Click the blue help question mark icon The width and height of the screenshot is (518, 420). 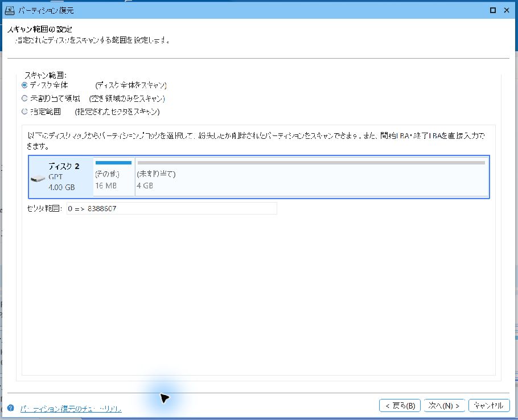(x=11, y=408)
